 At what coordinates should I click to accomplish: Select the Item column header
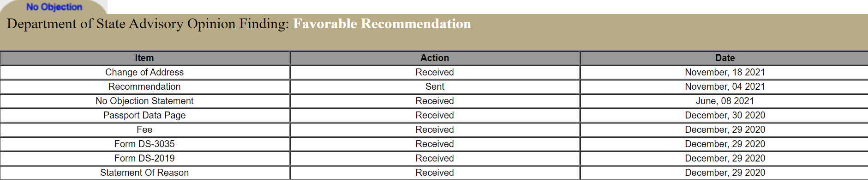click(x=144, y=58)
